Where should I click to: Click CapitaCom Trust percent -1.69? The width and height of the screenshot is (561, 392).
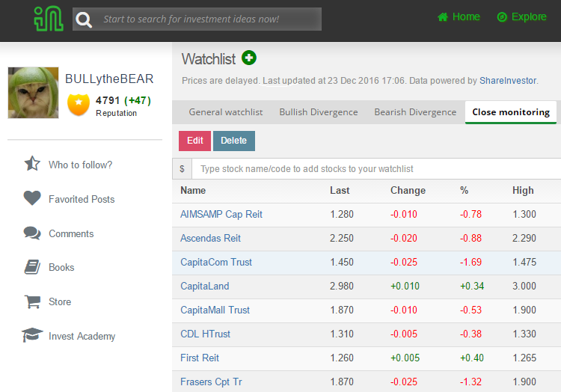point(470,262)
